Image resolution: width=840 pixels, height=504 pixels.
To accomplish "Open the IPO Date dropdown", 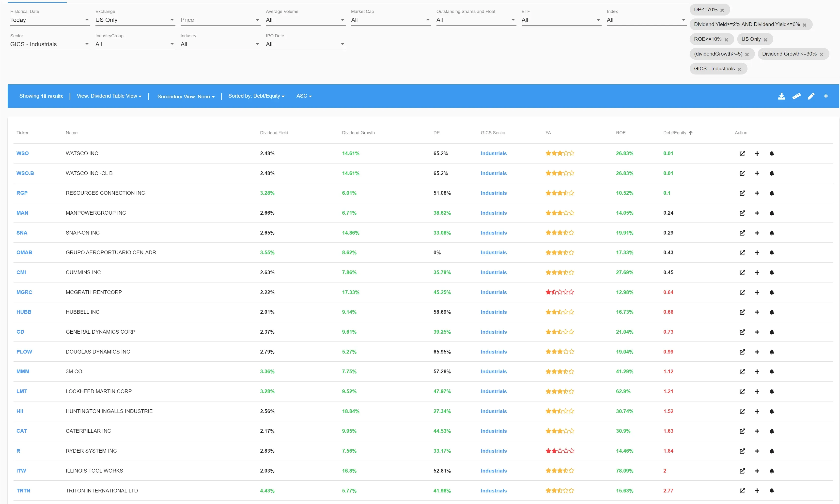I will [x=306, y=44].
